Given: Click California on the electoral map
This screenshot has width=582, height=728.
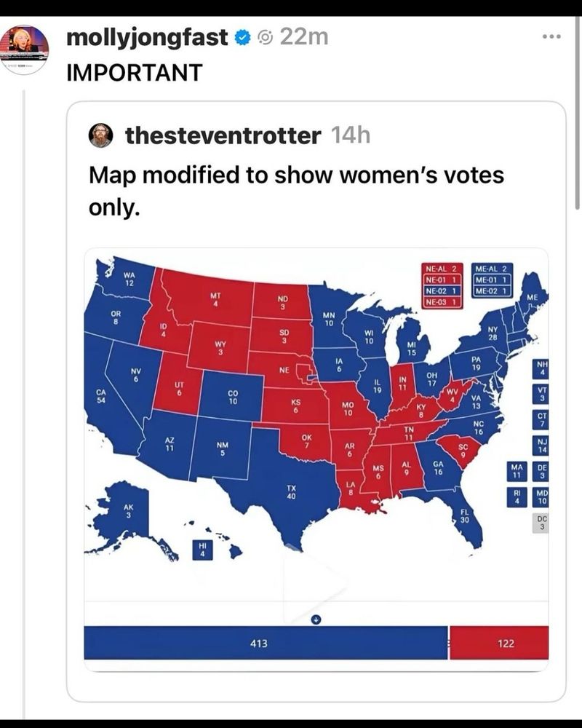Looking at the screenshot, I should pyautogui.click(x=103, y=398).
